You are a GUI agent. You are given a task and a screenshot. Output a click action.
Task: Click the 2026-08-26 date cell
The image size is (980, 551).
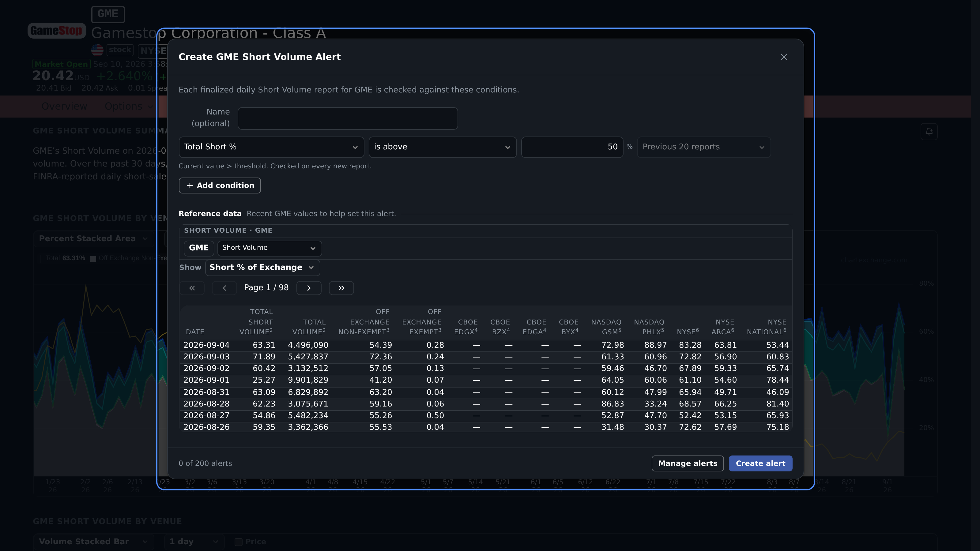(207, 427)
